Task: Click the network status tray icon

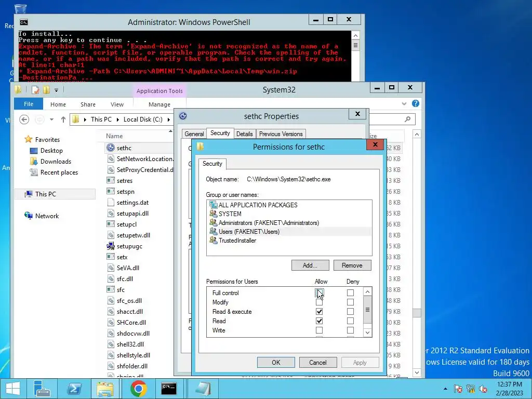Action: [x=471, y=389]
